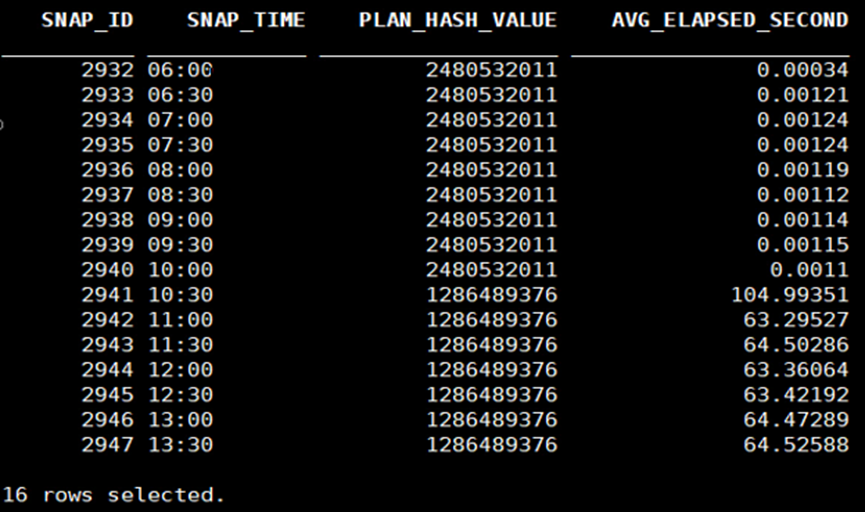865x512 pixels.
Task: Click snap time 13:00
Action: [180, 420]
